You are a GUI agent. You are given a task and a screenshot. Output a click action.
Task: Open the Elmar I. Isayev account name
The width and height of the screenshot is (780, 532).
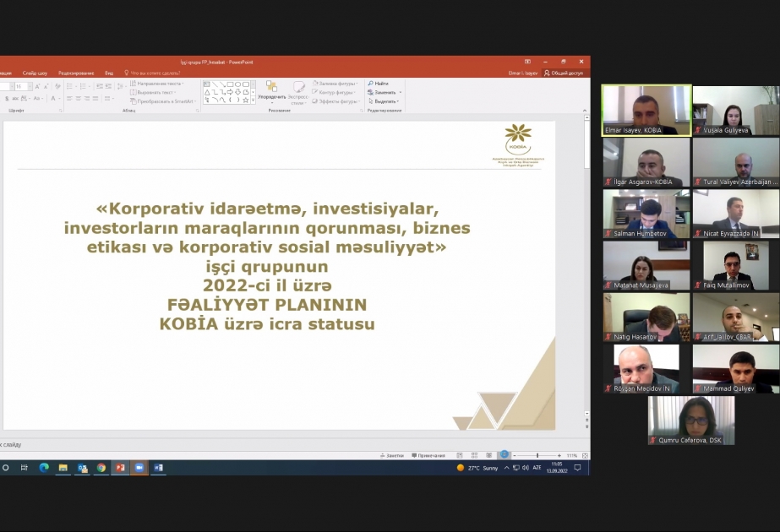coord(523,73)
